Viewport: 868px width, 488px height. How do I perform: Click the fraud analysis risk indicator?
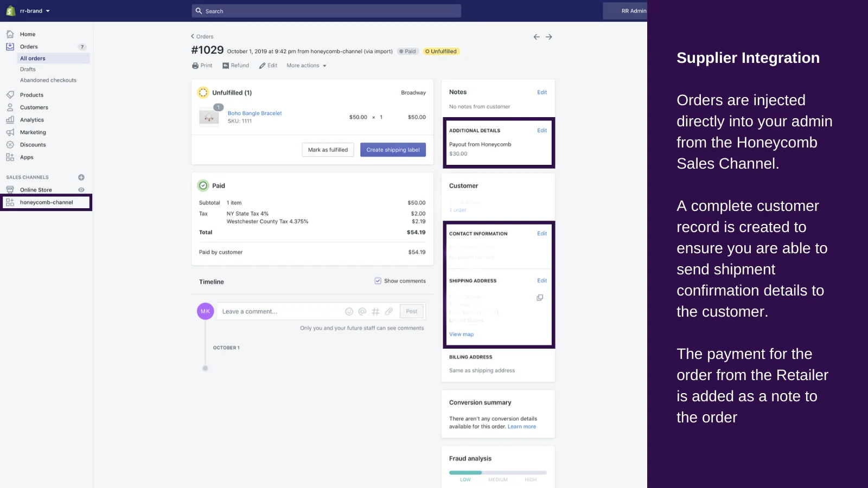[498, 473]
